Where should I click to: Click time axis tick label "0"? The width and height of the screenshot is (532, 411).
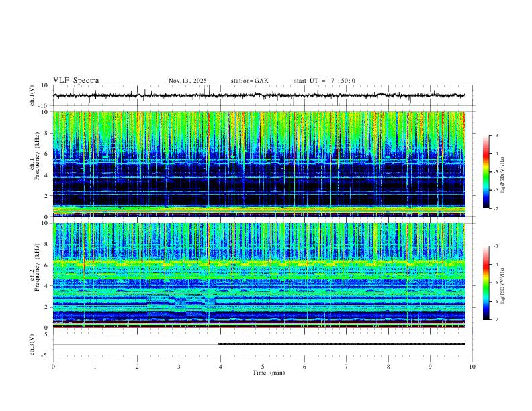click(53, 367)
